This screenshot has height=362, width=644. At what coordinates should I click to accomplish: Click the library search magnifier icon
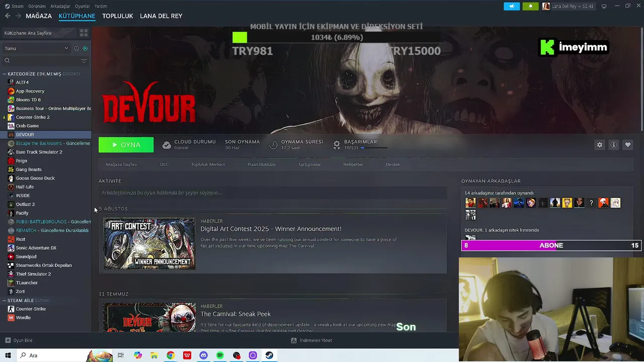(x=7, y=61)
